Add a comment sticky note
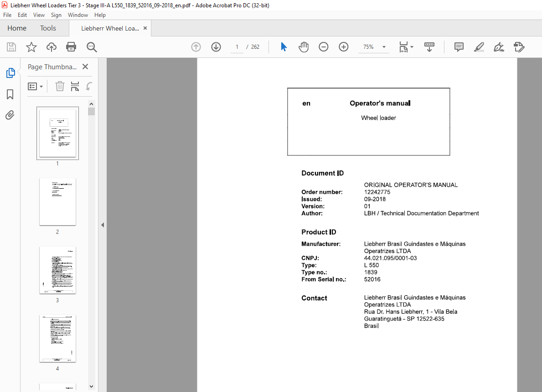542x392 pixels. (459, 47)
